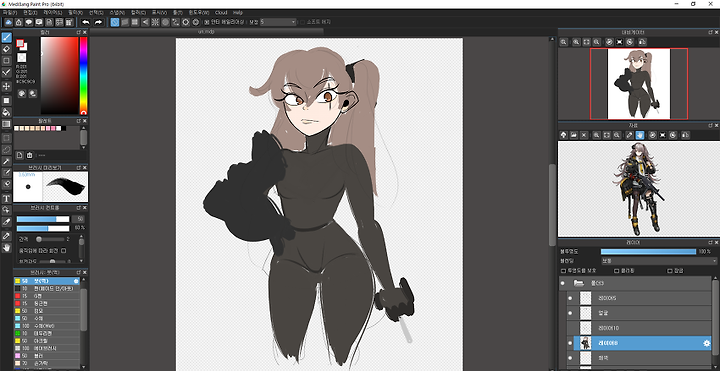This screenshot has height=371, width=720.
Task: Toggle the anti-aliasing checkbox
Action: [x=206, y=22]
